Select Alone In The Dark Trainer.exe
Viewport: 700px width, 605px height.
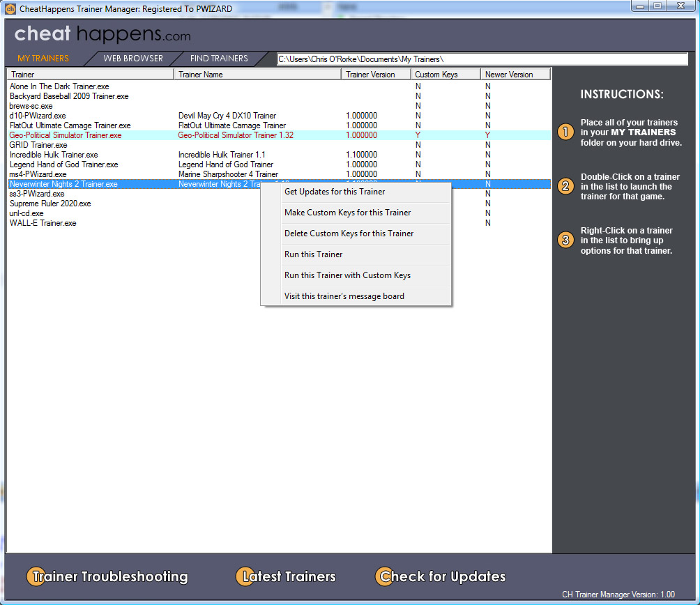(x=59, y=86)
